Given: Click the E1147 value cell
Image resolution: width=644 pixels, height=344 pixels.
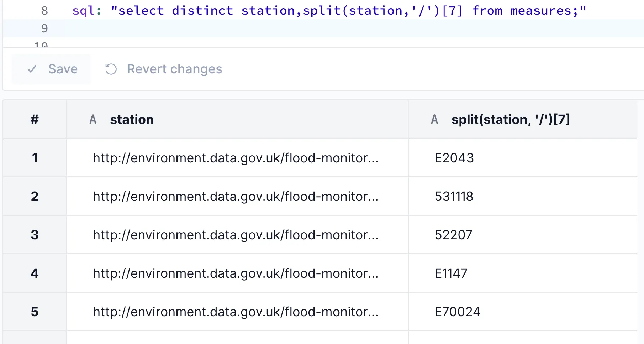Looking at the screenshot, I should [x=451, y=273].
